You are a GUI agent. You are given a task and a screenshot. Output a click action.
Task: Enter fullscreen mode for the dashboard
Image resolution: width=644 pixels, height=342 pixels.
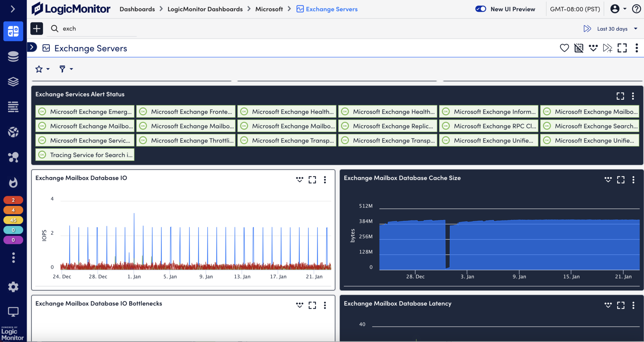tap(622, 48)
